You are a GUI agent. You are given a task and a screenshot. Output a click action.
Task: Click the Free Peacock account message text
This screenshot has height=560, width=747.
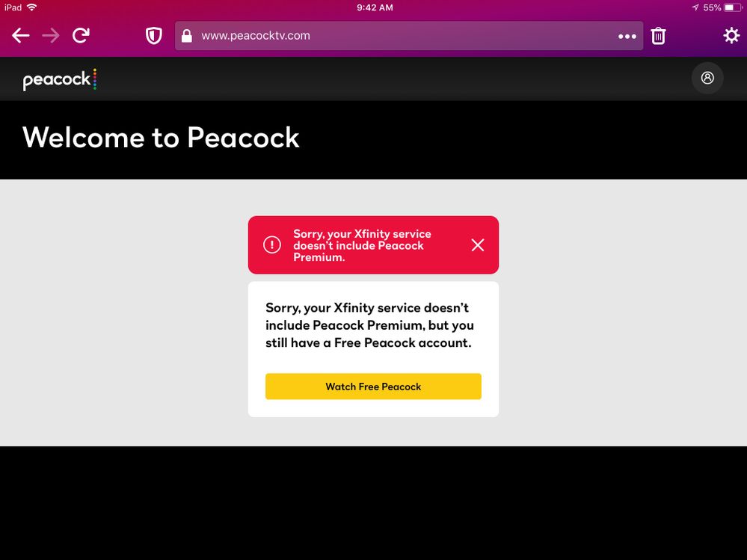click(370, 326)
